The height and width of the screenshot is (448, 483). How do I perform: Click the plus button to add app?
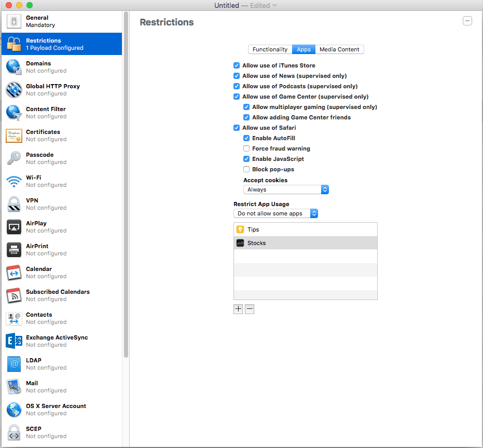click(x=238, y=309)
